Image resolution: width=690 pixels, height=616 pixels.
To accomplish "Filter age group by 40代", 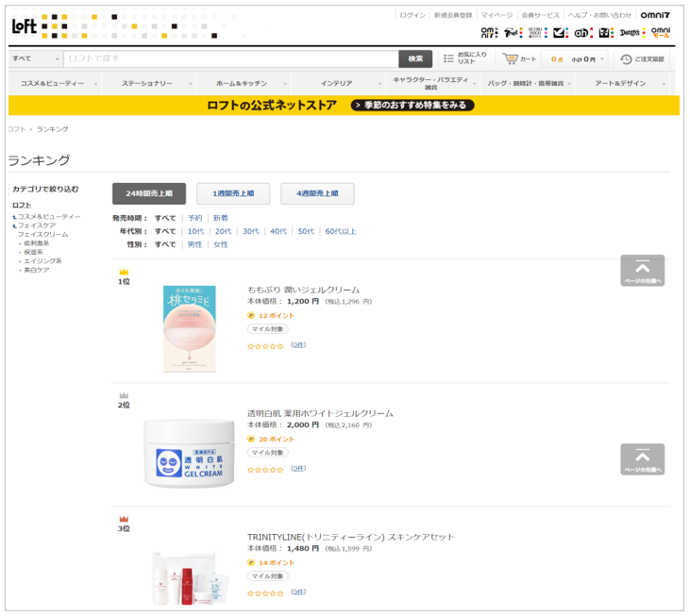I will [x=278, y=231].
